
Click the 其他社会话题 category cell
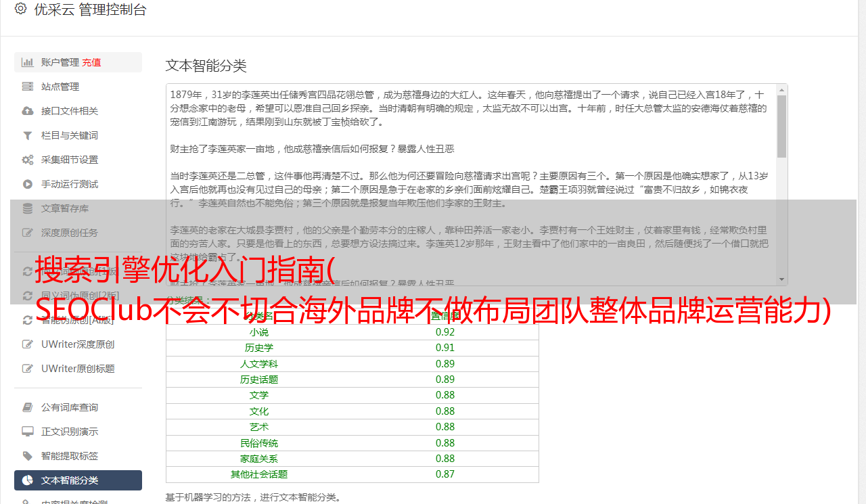[259, 474]
